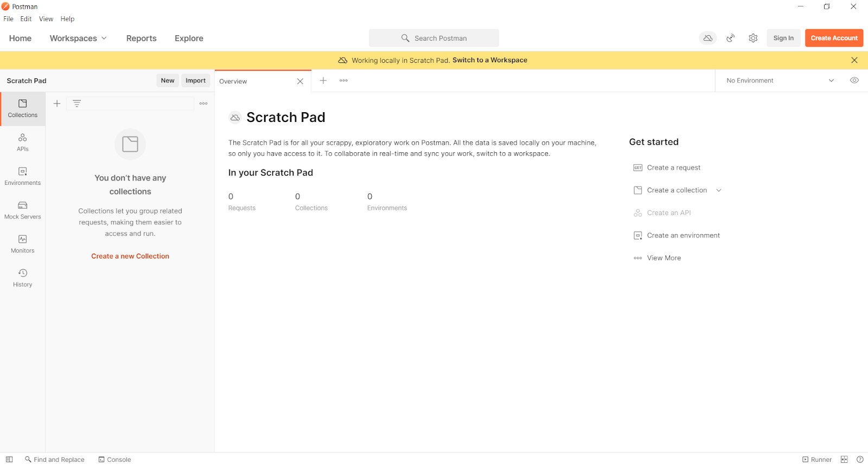Open the Edit menu
Viewport: 868px width, 465px height.
pyautogui.click(x=26, y=19)
